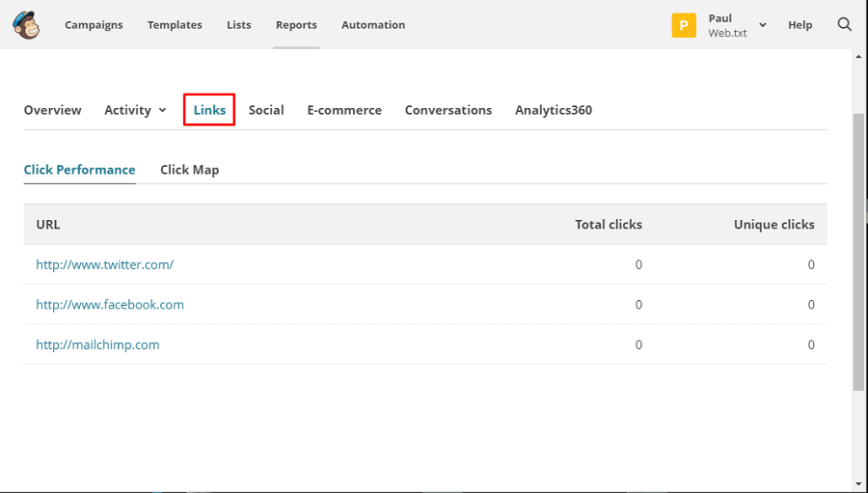Open the http://www.twitter.com/ link
The image size is (868, 493).
click(104, 264)
